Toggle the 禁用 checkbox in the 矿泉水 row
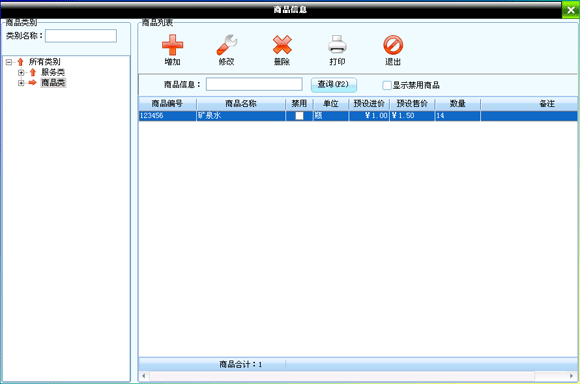580x384 pixels. tap(299, 116)
